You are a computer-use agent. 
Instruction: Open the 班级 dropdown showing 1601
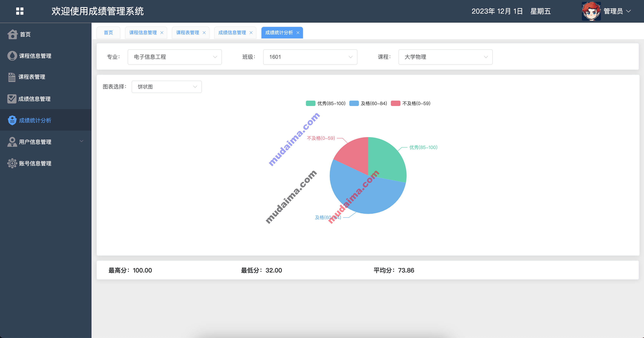coord(310,57)
